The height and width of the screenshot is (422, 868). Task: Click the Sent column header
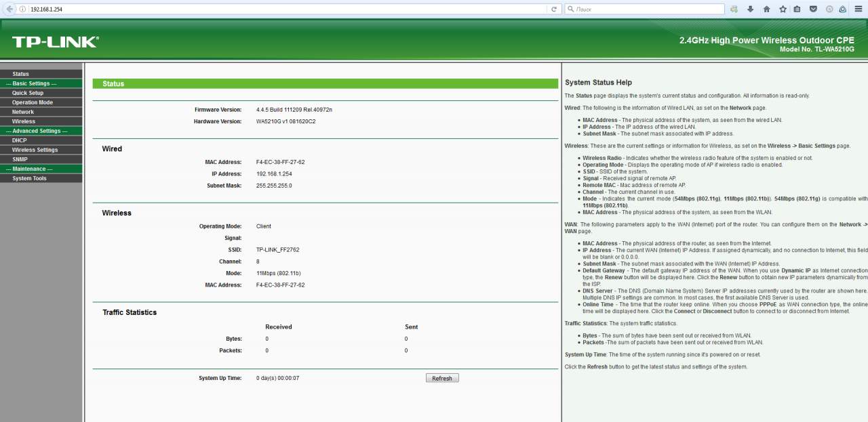[x=412, y=326]
